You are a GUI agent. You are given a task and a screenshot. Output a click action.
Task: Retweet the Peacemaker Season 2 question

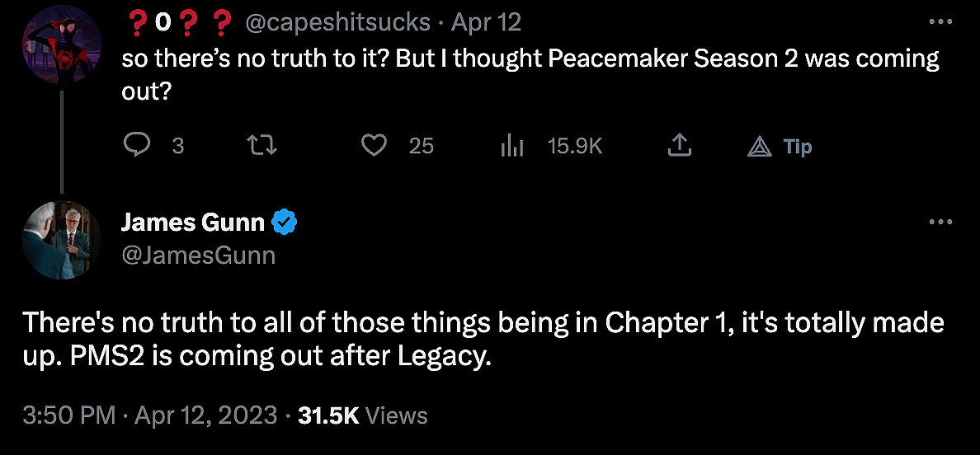pos(261,146)
